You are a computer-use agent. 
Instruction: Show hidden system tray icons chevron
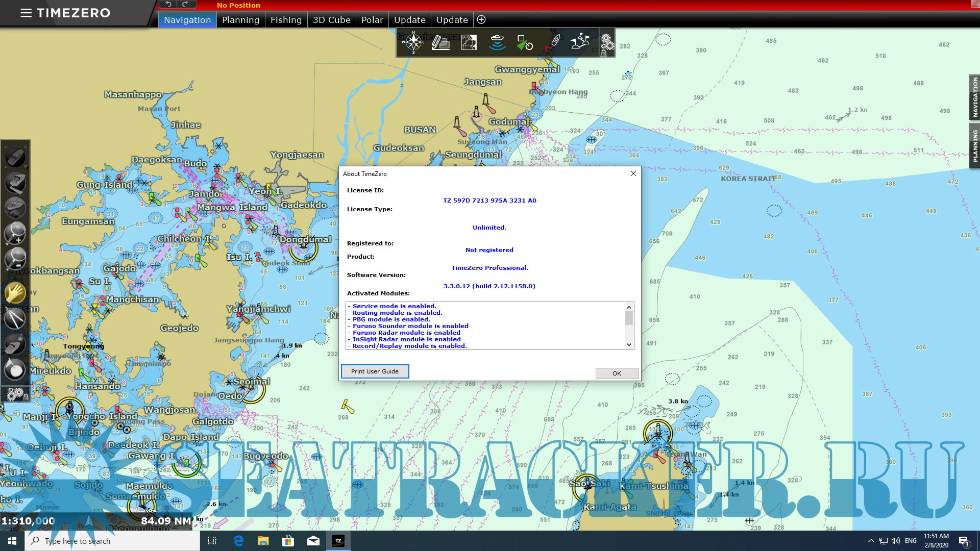coord(871,541)
